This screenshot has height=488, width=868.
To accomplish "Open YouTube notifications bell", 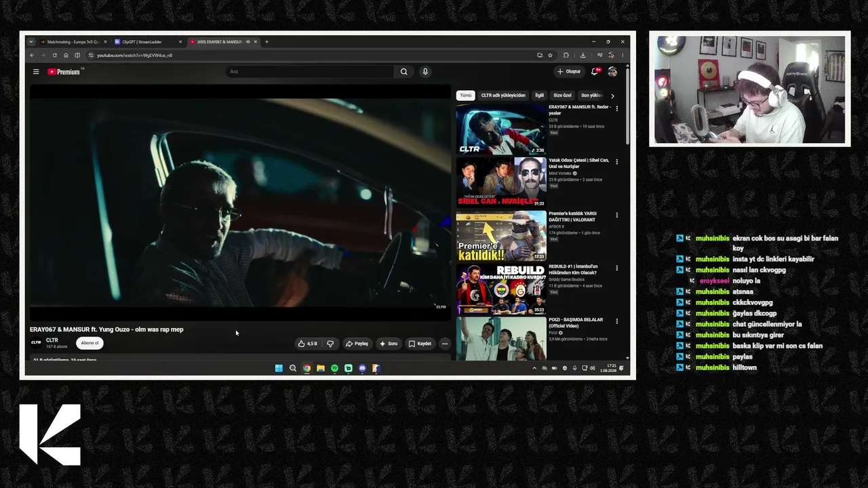I will [595, 71].
